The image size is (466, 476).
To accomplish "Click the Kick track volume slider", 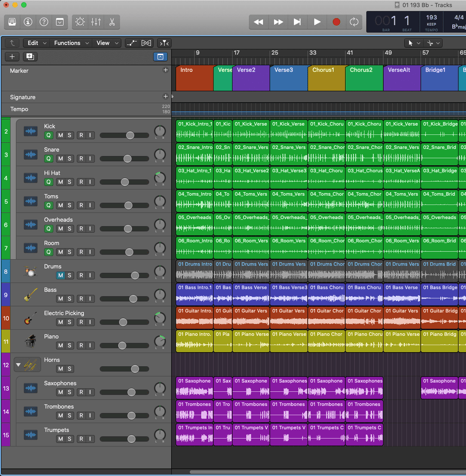I will [130, 135].
